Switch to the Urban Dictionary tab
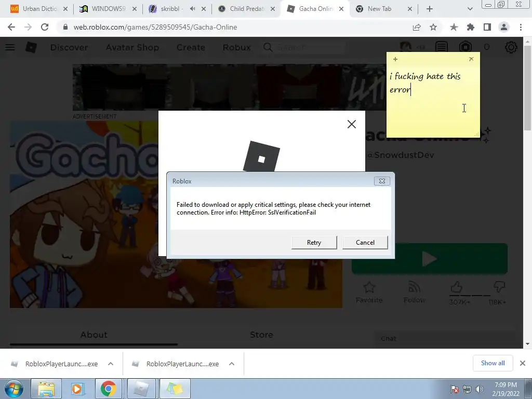 (39, 9)
